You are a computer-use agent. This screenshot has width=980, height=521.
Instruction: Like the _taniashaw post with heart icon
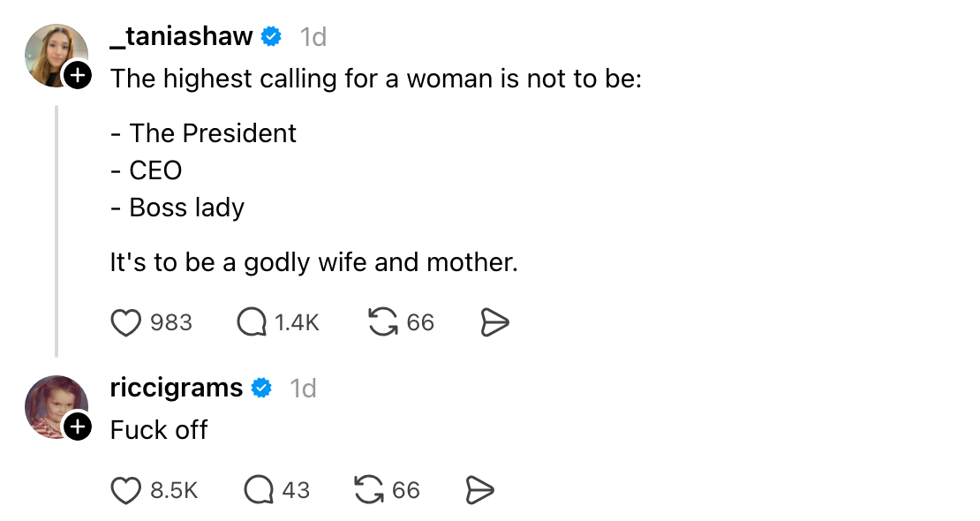tap(126, 323)
